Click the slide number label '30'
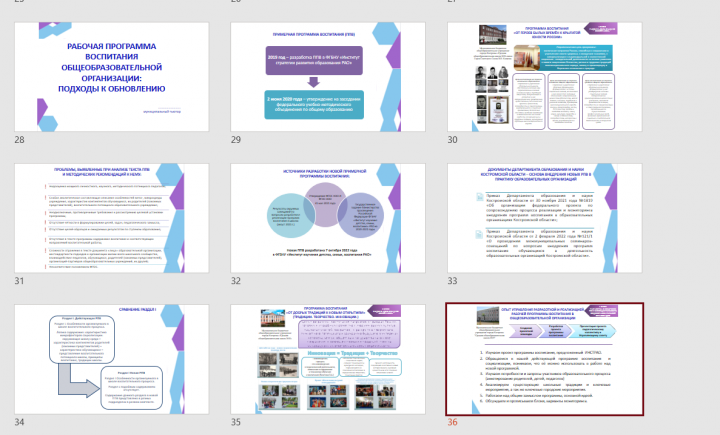 pos(452,140)
